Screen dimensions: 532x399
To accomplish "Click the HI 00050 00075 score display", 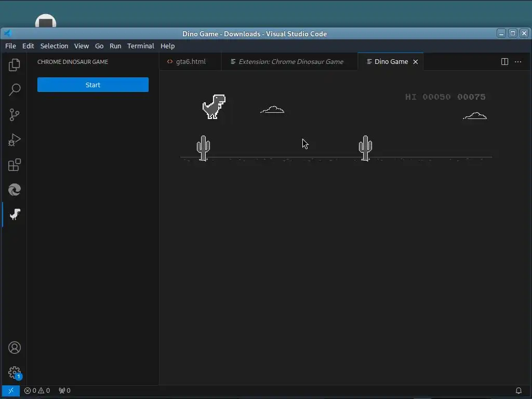I will coord(445,97).
